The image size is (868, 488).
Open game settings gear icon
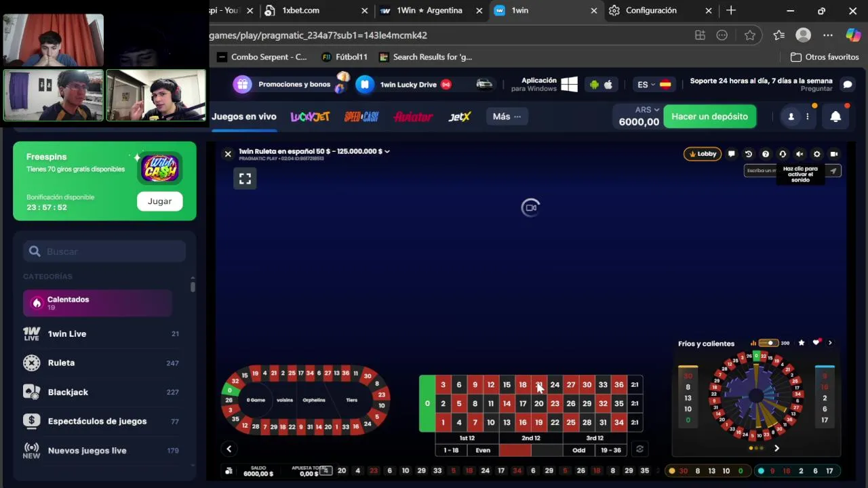pos(816,154)
